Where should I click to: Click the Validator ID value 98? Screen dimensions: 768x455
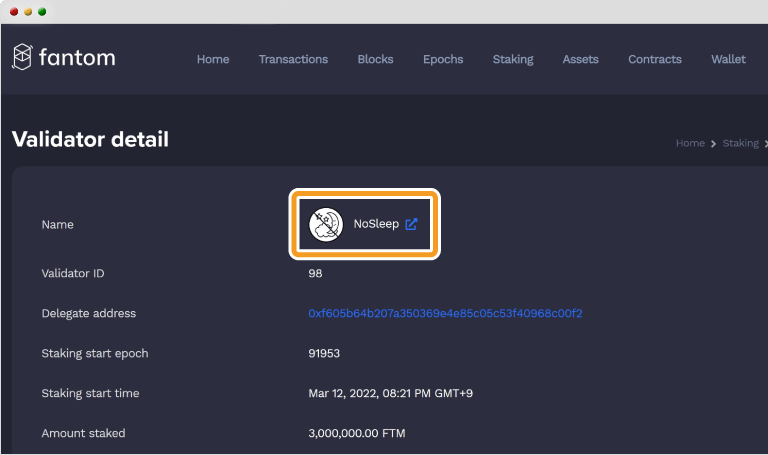point(315,273)
